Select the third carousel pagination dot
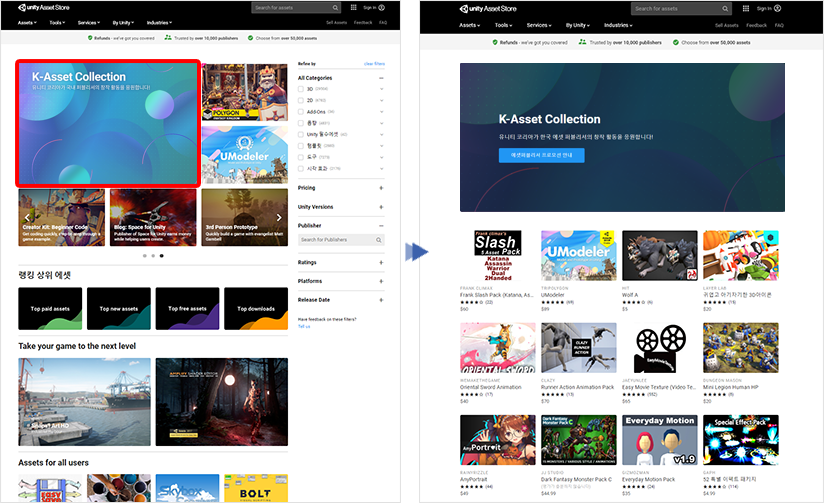Screen dimensions: 824x503 tap(161, 256)
